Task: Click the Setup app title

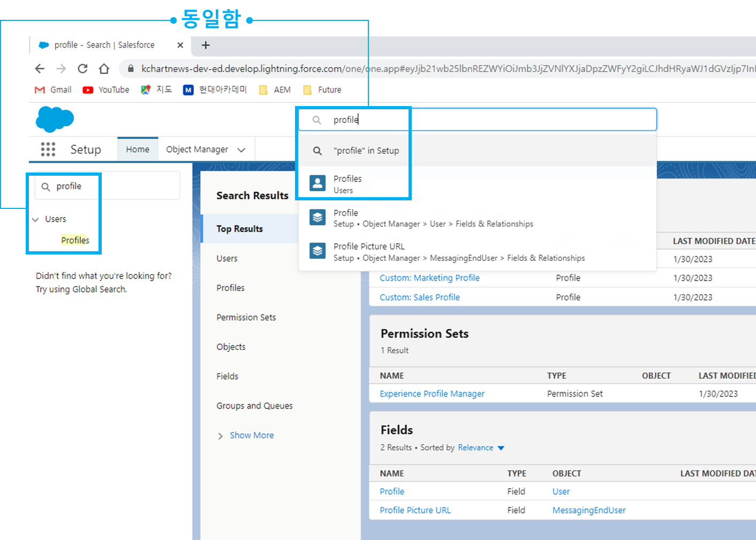Action: pos(86,149)
